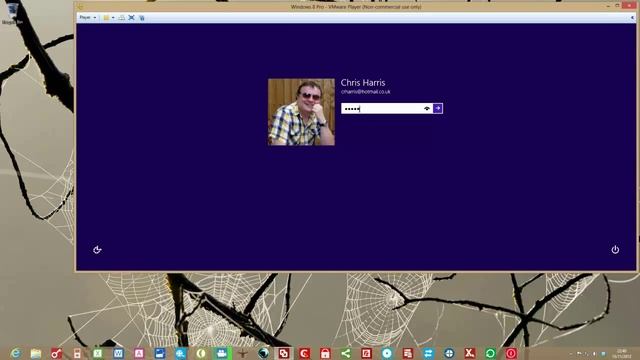Click Chris Harris account picture
Viewport: 640px width, 360px height.
[301, 112]
